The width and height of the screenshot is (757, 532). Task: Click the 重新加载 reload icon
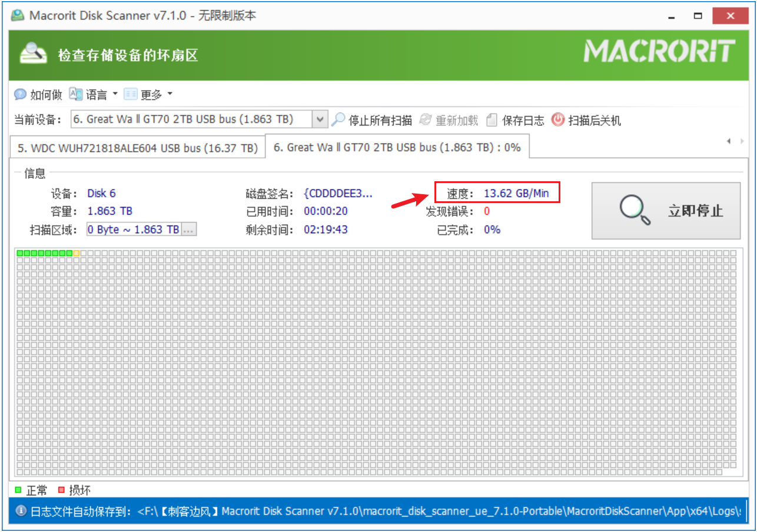click(x=426, y=120)
